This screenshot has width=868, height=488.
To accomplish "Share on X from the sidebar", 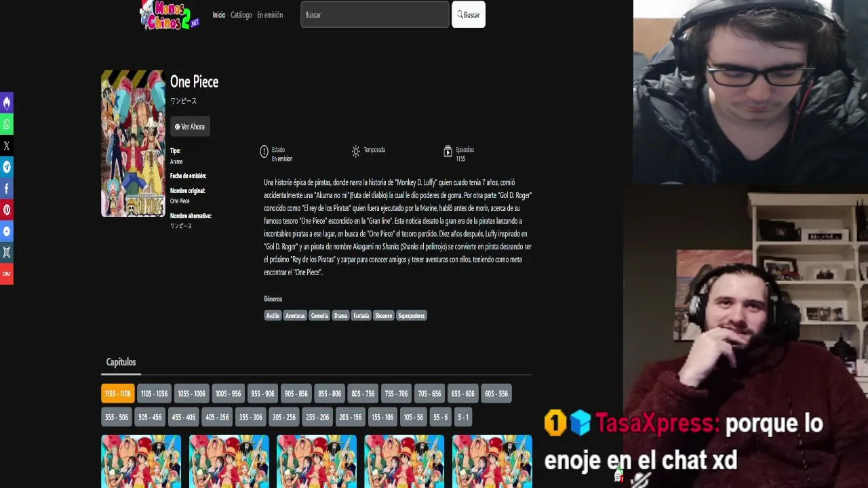I will (7, 146).
